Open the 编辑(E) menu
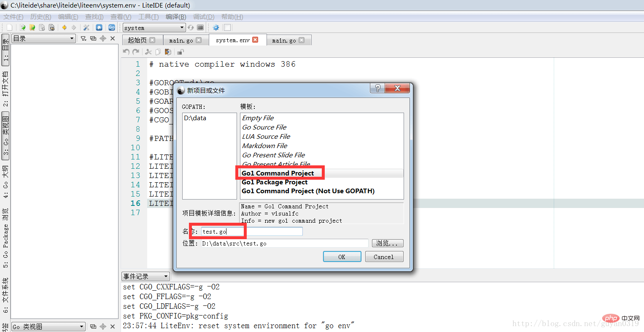The width and height of the screenshot is (644, 332). (x=68, y=17)
